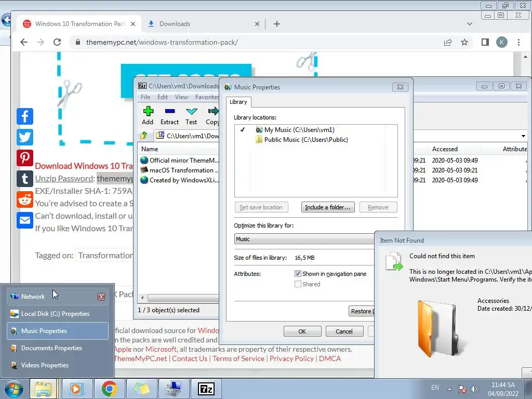The height and width of the screenshot is (399, 532).
Task: Open Windows Explorer from taskbar
Action: [43, 389]
